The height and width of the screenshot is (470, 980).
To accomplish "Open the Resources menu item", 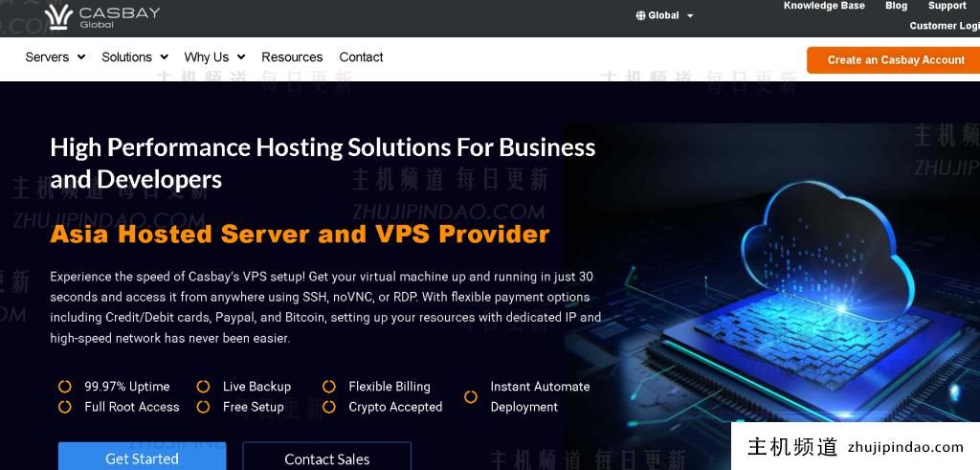I will pyautogui.click(x=292, y=56).
